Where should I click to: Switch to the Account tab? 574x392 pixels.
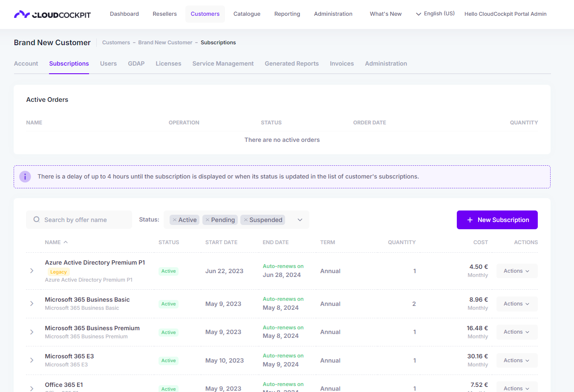tap(26, 63)
